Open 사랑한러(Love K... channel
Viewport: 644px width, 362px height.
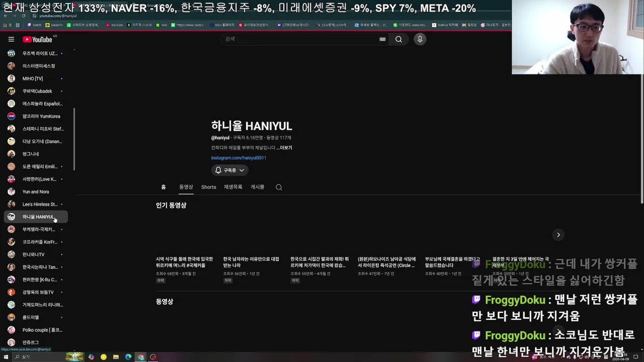pos(35,179)
